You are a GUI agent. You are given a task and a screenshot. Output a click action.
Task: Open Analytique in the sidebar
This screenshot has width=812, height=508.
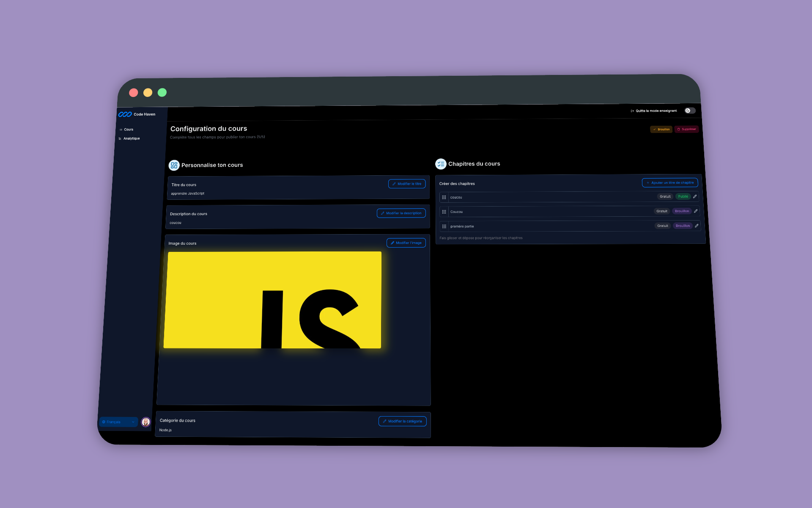click(132, 138)
